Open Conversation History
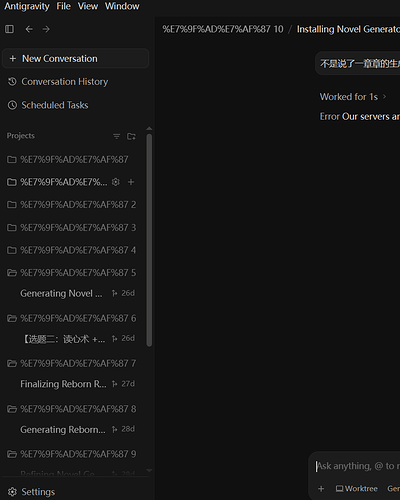The width and height of the screenshot is (400, 500). tap(58, 82)
